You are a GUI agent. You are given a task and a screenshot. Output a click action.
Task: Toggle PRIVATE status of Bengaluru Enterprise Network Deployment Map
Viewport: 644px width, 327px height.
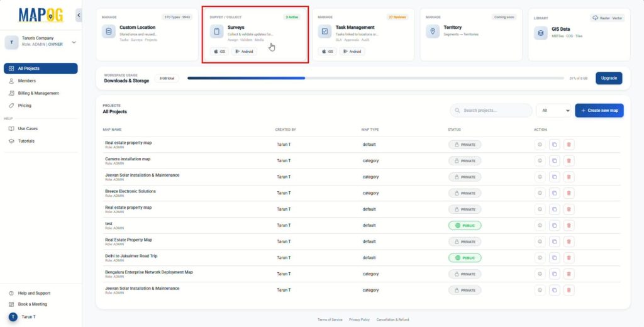tap(465, 274)
